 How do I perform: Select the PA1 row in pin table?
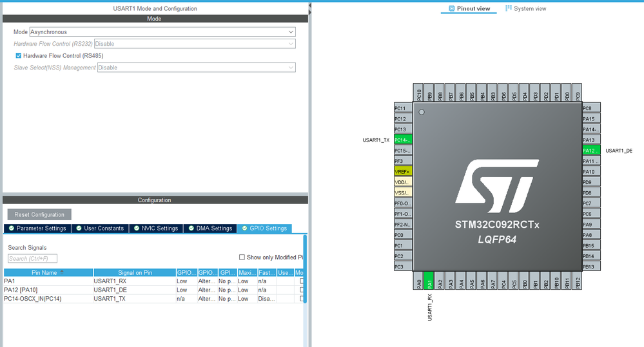(x=154, y=281)
